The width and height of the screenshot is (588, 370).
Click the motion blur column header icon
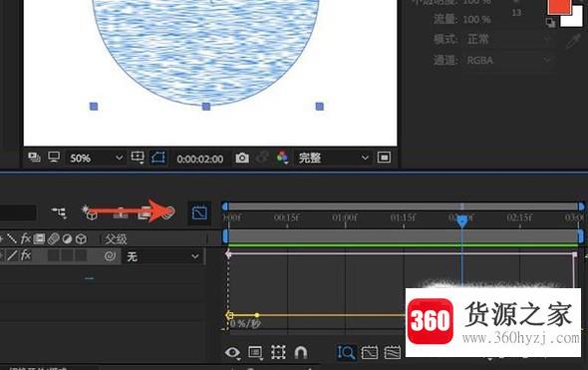pyautogui.click(x=53, y=238)
